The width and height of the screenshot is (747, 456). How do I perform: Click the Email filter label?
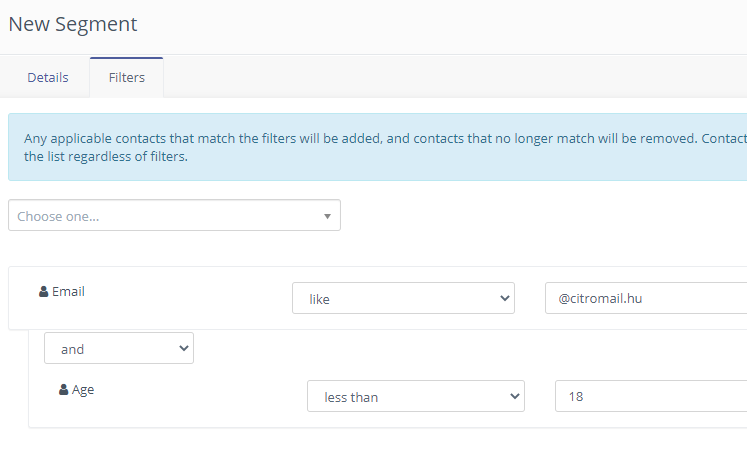point(68,292)
